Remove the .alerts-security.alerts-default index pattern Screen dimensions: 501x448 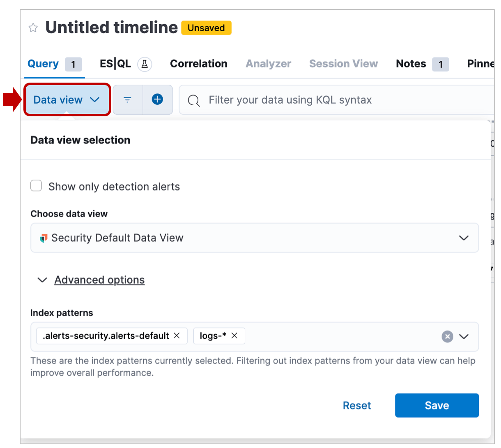pyautogui.click(x=177, y=336)
